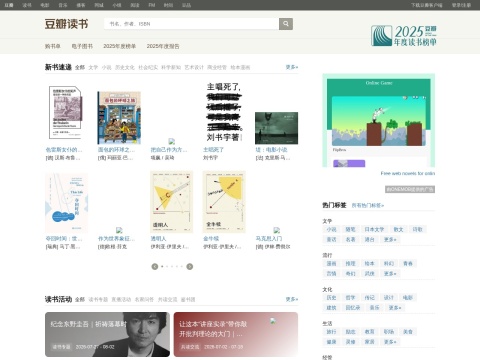Open 音乐 in the top navigation bar
480x360 pixels.
(63, 5)
